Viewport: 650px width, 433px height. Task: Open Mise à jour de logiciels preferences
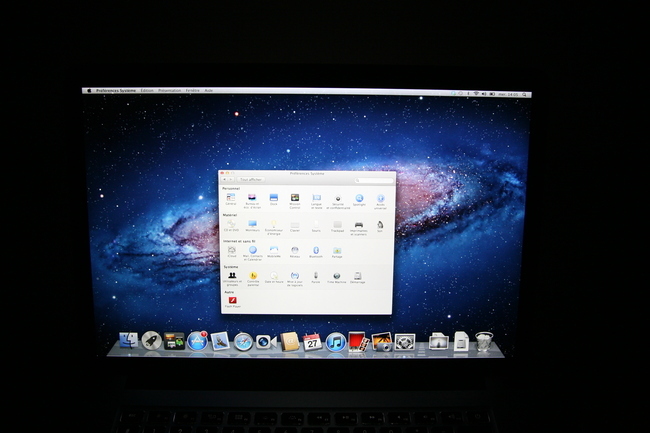click(295, 279)
